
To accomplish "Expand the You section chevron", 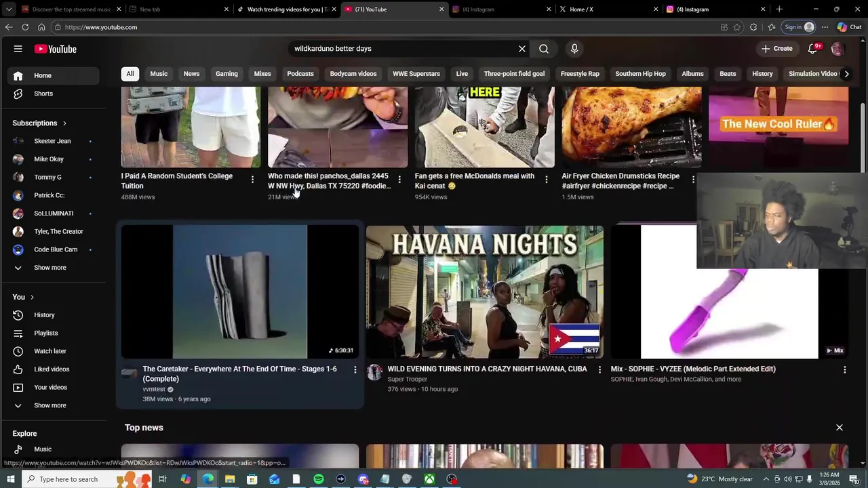I will coord(32,297).
